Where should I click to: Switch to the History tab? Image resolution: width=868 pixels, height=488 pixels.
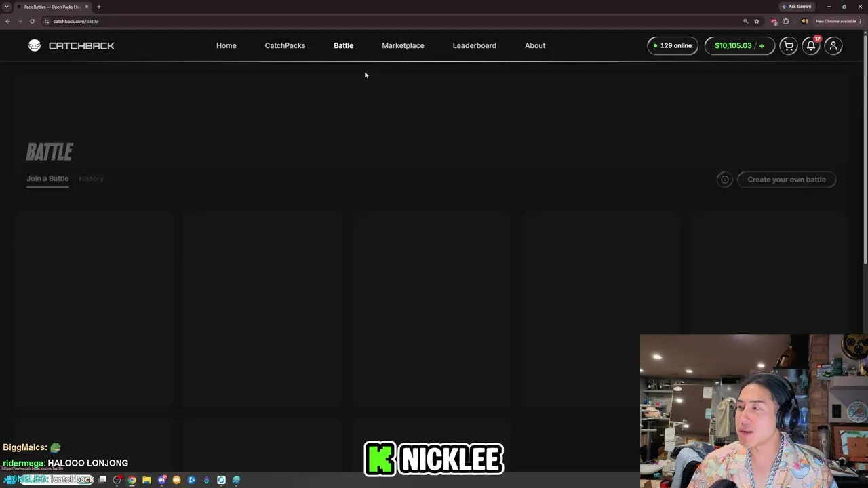coord(91,178)
